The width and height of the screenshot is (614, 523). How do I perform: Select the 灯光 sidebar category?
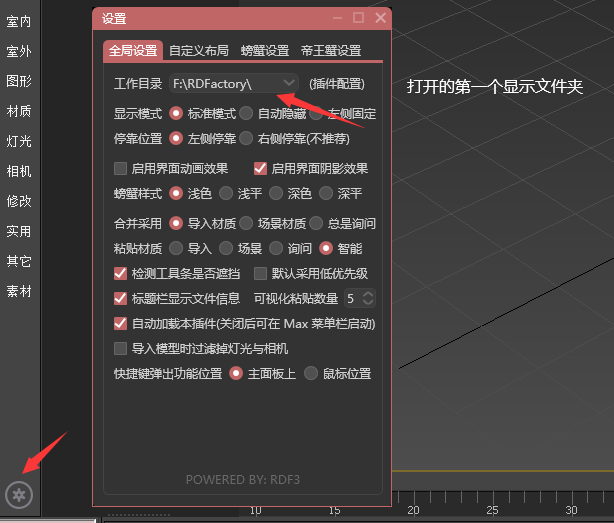pyautogui.click(x=19, y=141)
